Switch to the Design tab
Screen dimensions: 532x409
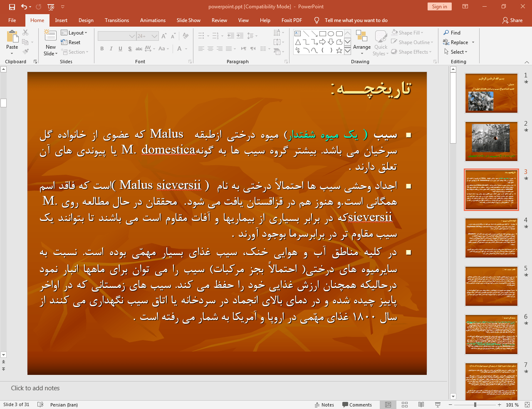pyautogui.click(x=86, y=20)
